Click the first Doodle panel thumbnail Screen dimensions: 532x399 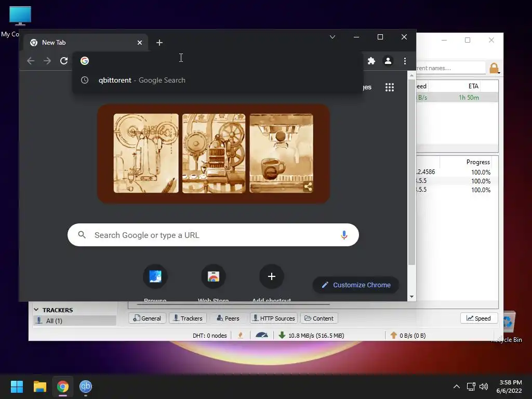[x=146, y=153]
